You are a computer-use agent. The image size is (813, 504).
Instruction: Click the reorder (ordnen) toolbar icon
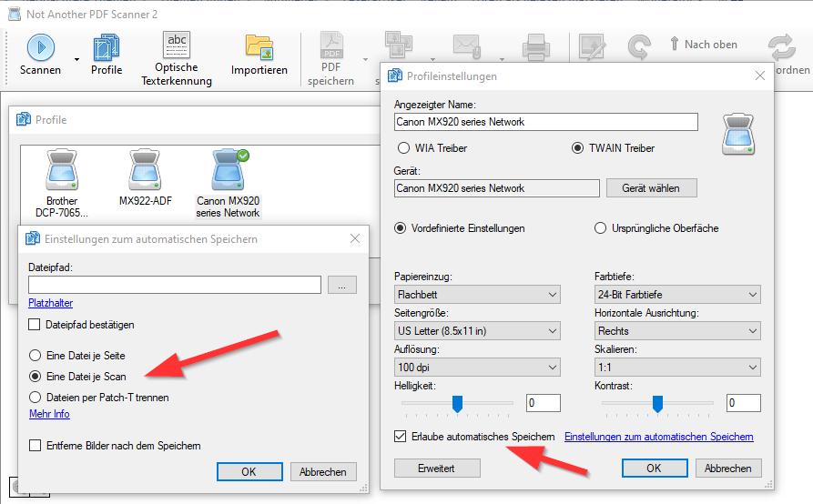click(x=782, y=46)
